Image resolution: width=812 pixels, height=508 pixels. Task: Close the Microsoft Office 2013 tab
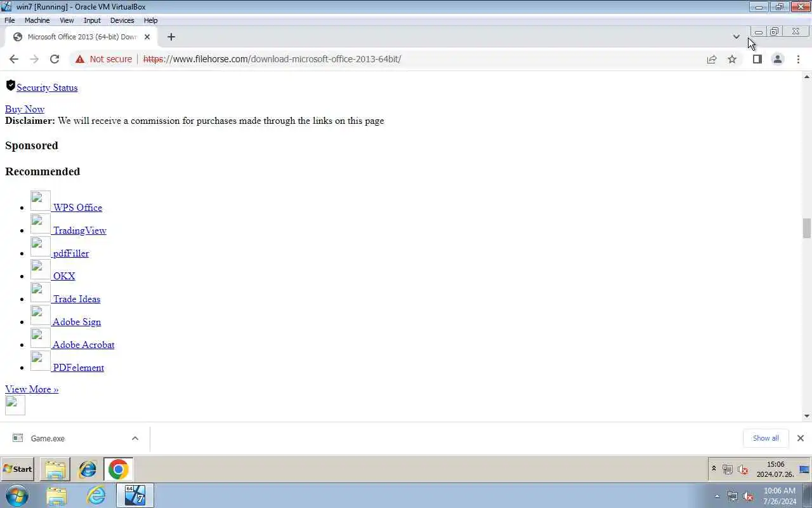[147, 37]
